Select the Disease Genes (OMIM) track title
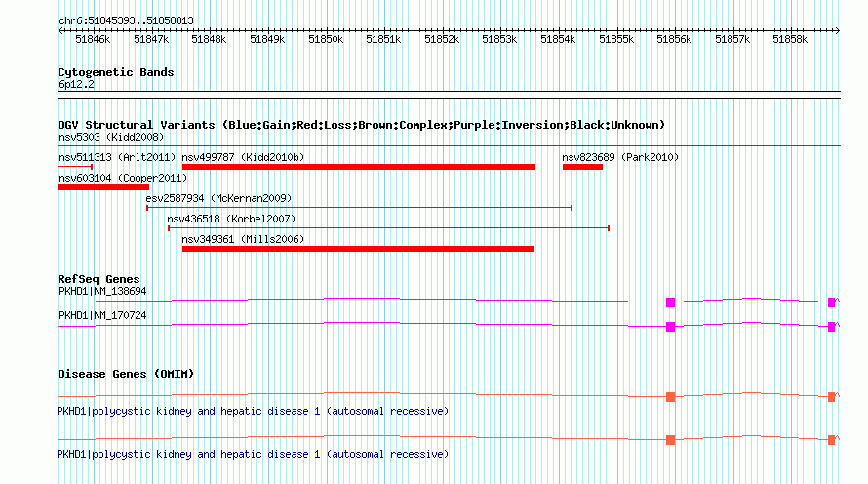The image size is (868, 484). point(126,374)
